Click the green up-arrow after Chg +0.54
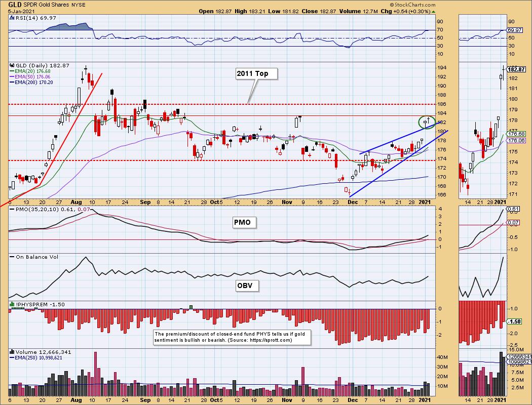532x405 pixels. pos(433,12)
